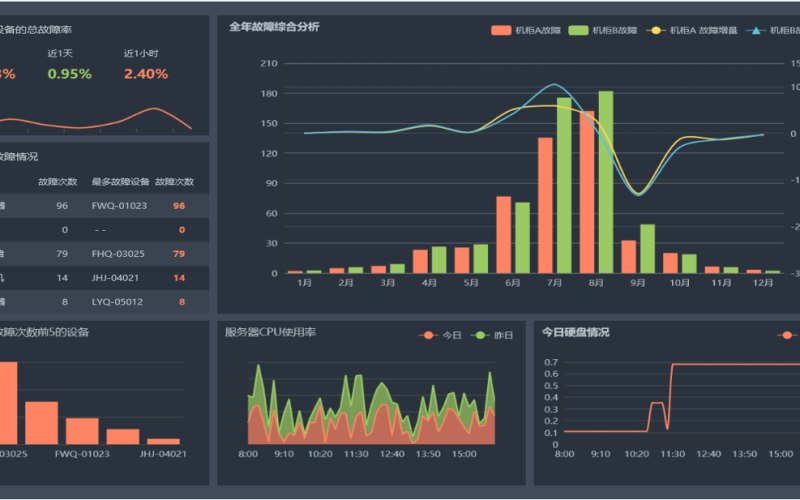This screenshot has height=500, width=800.
Task: Click the 150 y-axis label on left axis
Action: [x=269, y=123]
